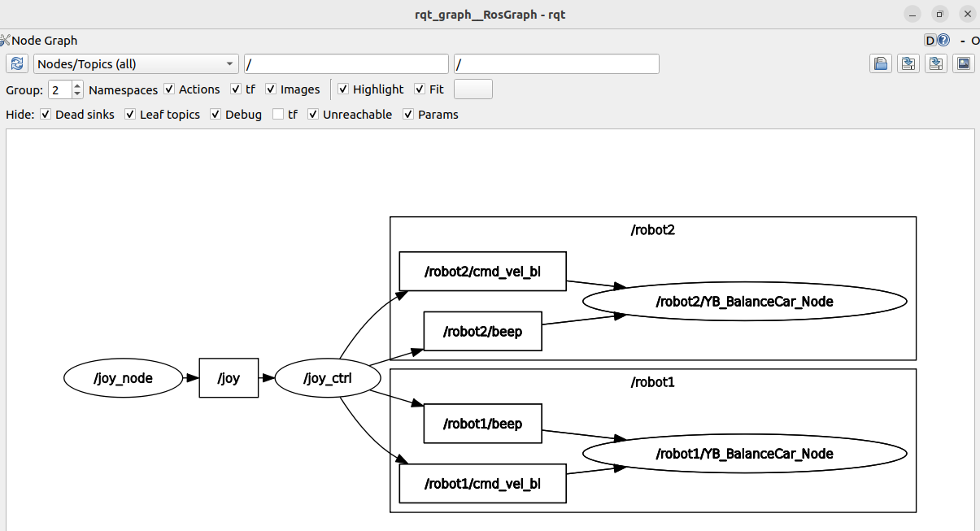This screenshot has width=980, height=531.
Task: Click the second topic filter field
Action: pos(556,64)
